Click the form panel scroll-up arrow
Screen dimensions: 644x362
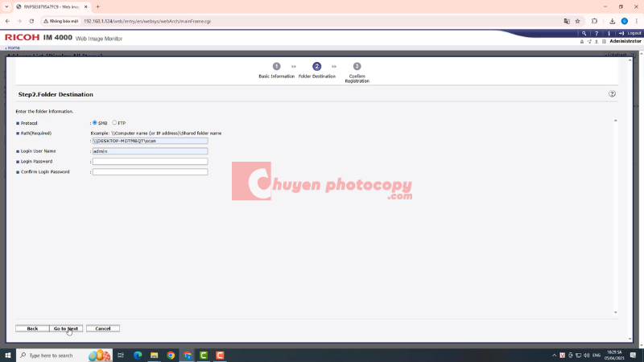click(615, 121)
